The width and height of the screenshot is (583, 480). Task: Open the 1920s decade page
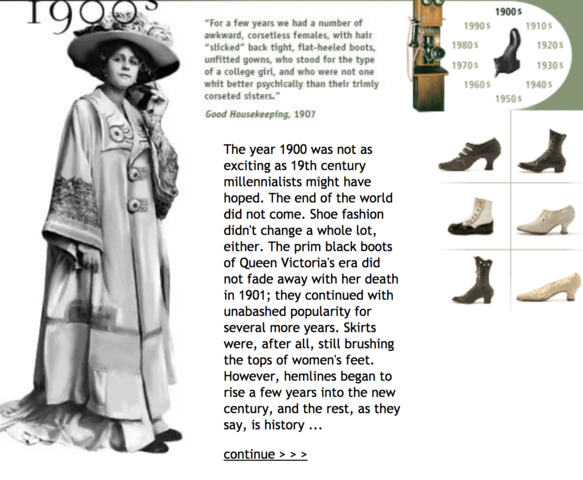coord(550,45)
